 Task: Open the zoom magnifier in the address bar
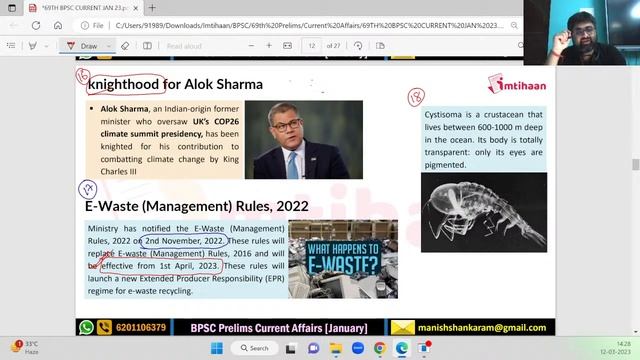coord(514,25)
